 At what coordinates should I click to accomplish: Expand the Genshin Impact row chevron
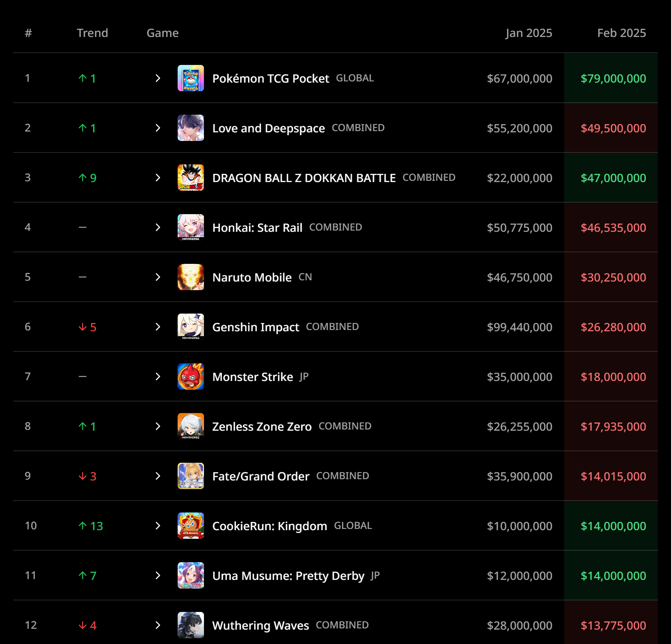[158, 327]
